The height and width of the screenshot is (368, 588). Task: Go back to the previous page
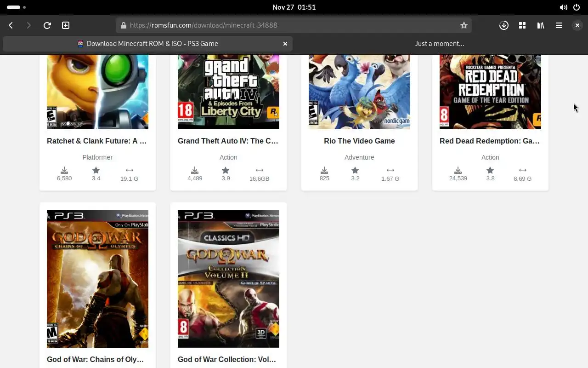[x=11, y=25]
